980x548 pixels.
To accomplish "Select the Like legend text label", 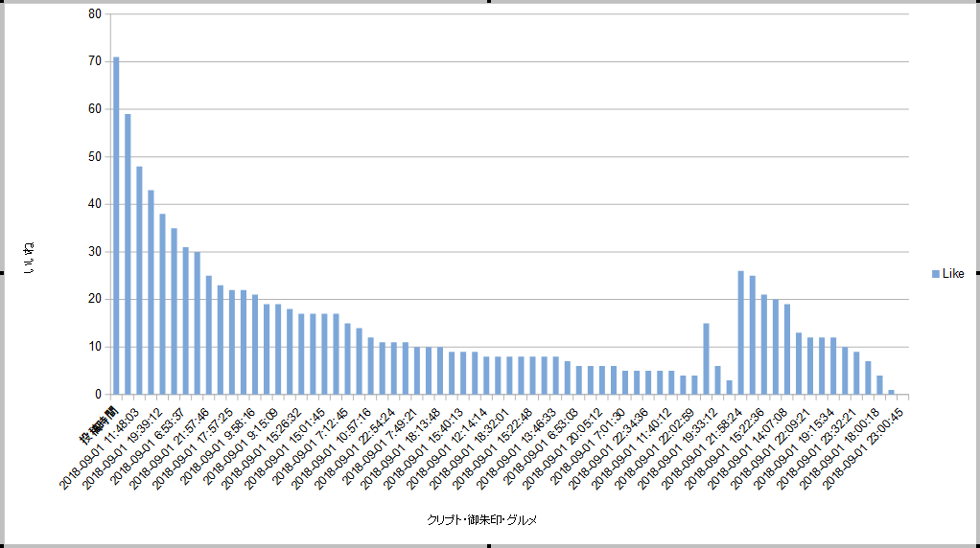I will click(x=953, y=275).
